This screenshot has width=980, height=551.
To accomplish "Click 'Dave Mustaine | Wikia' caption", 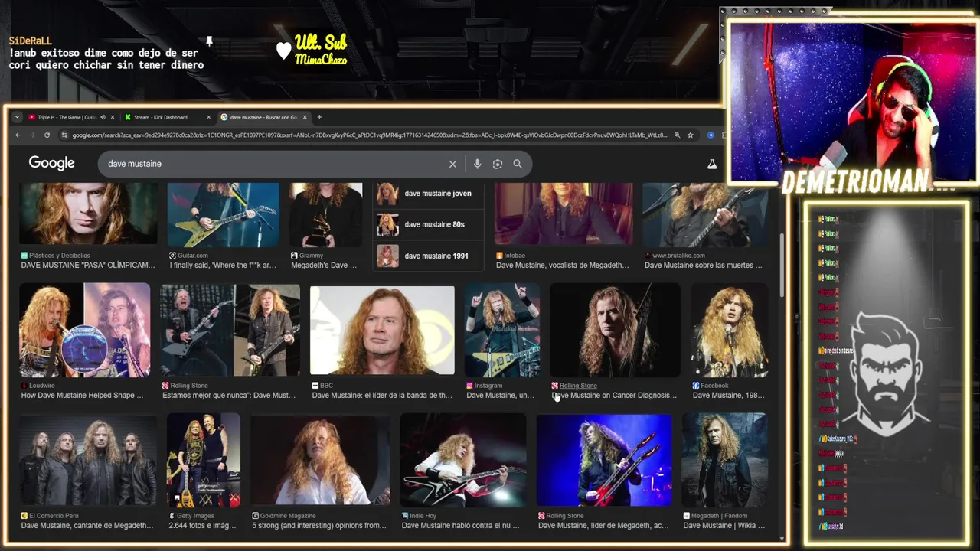I will pyautogui.click(x=724, y=526).
